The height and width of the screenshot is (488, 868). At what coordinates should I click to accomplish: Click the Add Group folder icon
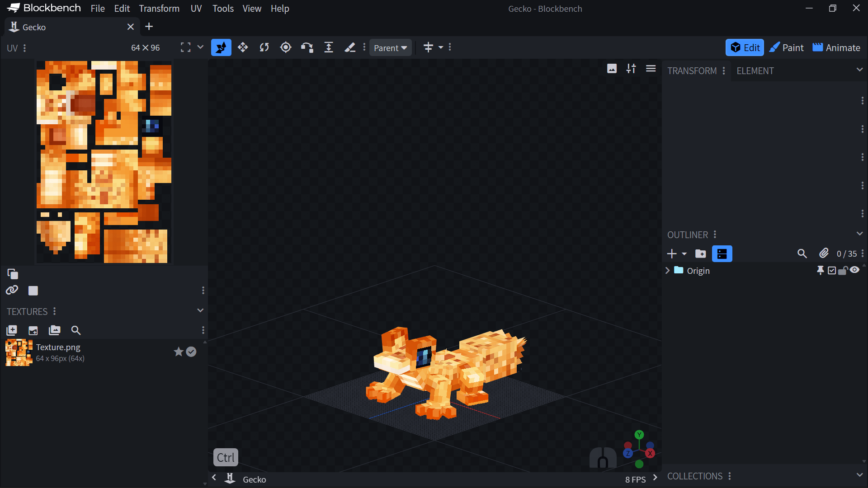click(x=700, y=254)
